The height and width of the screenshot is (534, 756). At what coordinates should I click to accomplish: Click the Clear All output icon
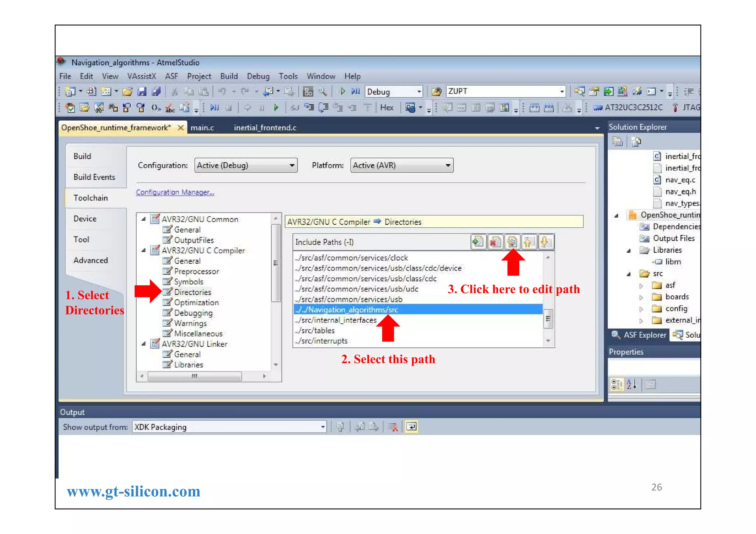(394, 427)
